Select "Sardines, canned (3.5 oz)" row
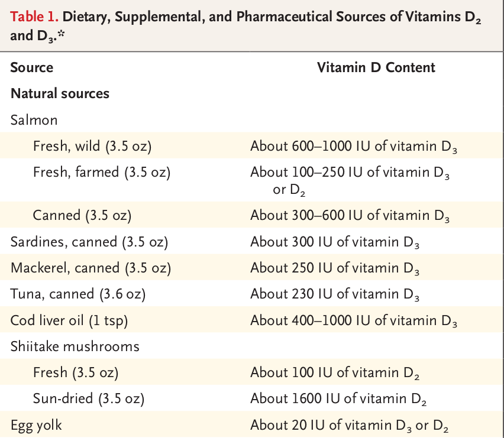This screenshot has height=438, width=504. (x=89, y=241)
